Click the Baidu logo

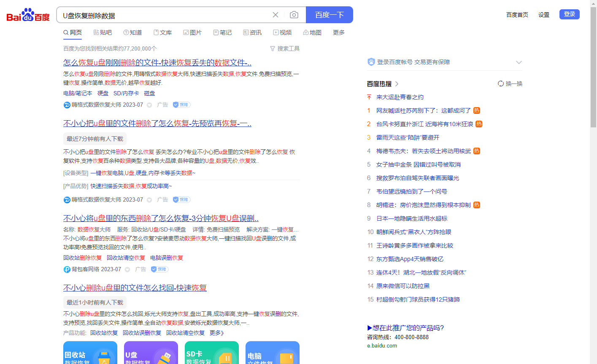tap(28, 16)
